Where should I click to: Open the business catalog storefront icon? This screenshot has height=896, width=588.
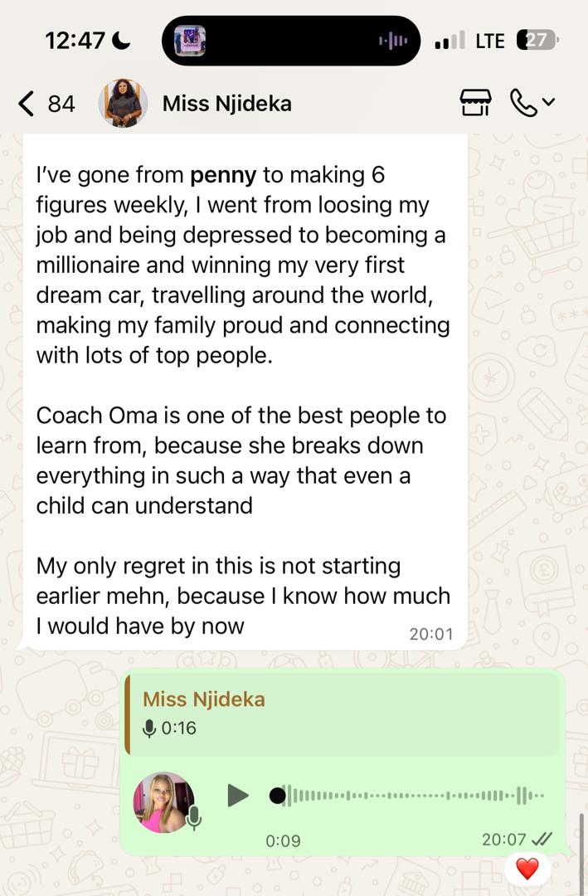point(475,104)
